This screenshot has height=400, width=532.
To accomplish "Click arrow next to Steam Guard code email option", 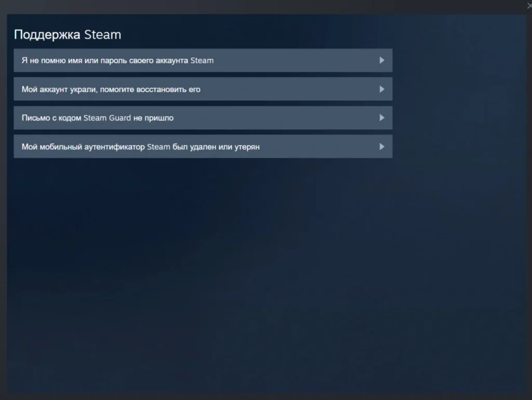I will click(x=382, y=118).
